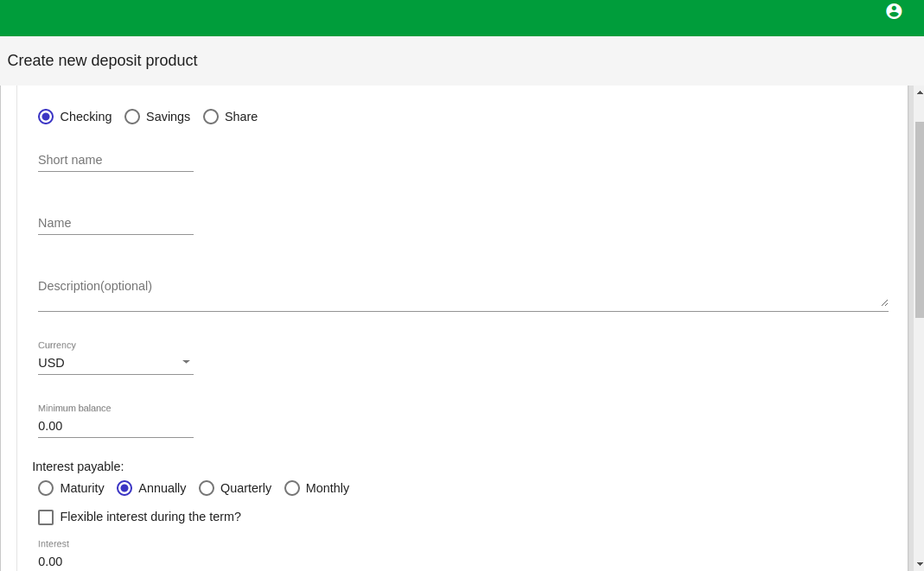Screen dimensions: 924x571
Task: Focus the Name input field
Action: 116,223
